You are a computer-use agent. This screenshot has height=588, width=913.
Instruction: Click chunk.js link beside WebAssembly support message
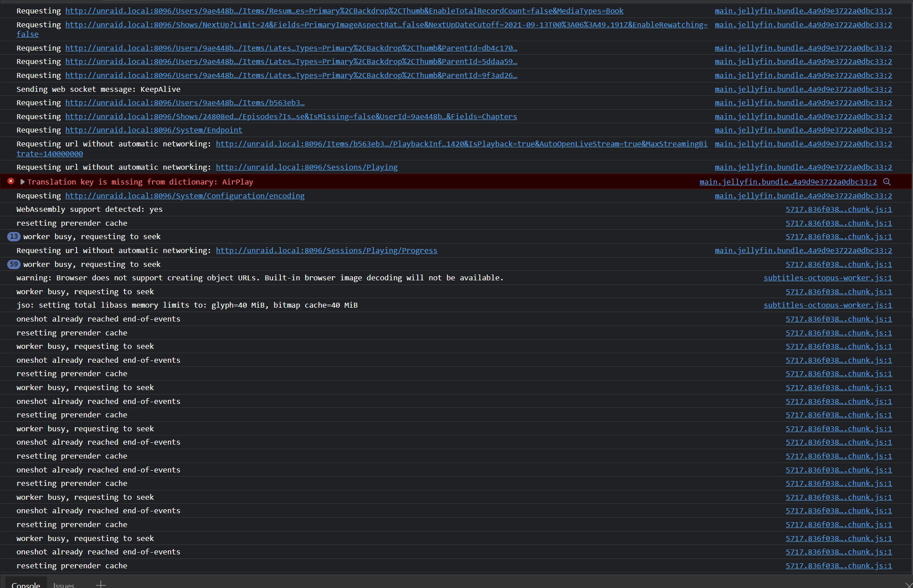point(839,209)
